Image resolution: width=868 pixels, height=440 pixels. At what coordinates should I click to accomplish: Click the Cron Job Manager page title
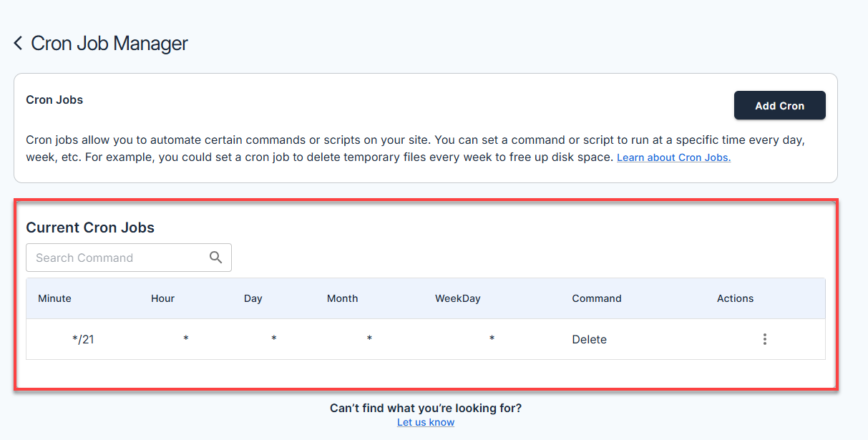point(109,44)
